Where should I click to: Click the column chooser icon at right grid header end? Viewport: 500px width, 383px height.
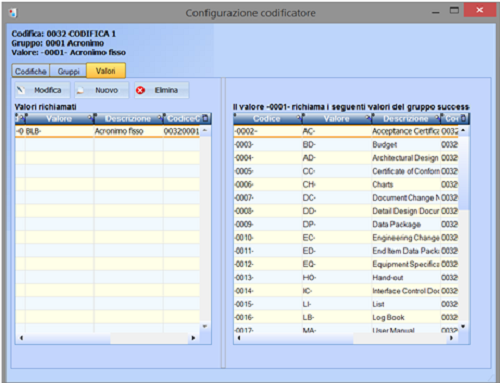[x=464, y=118]
